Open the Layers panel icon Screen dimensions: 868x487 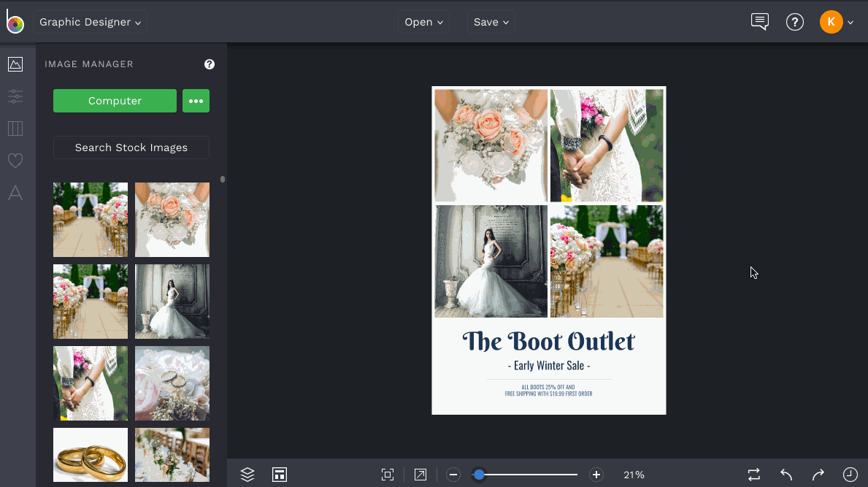pyautogui.click(x=247, y=475)
